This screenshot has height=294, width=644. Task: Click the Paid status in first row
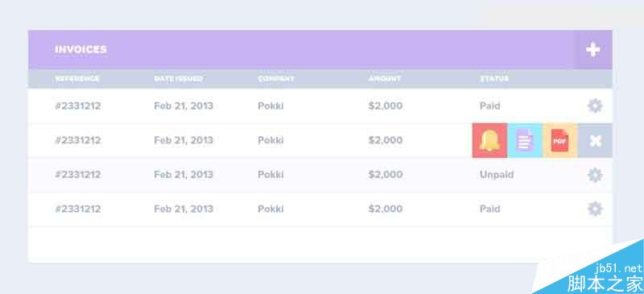click(x=490, y=106)
